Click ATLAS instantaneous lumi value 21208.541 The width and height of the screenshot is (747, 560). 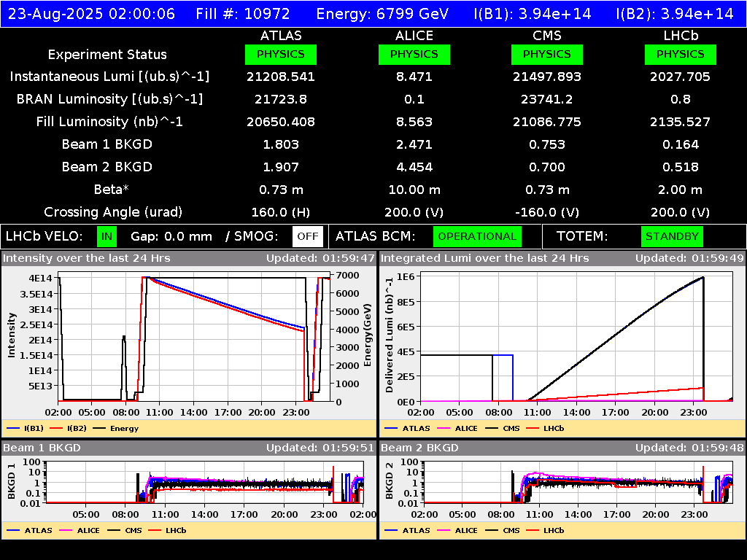click(281, 77)
